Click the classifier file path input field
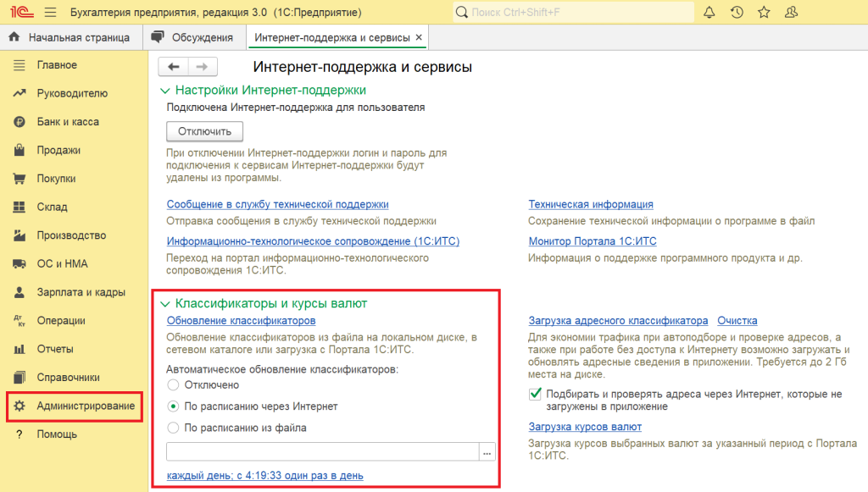 click(x=322, y=452)
